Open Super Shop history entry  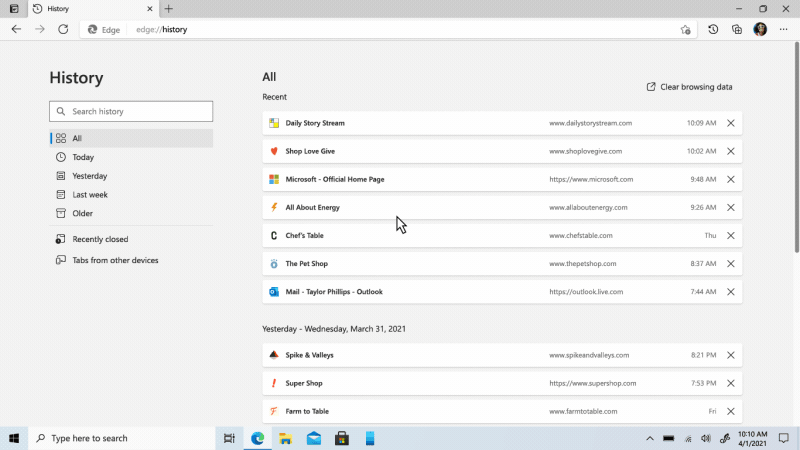coord(502,383)
